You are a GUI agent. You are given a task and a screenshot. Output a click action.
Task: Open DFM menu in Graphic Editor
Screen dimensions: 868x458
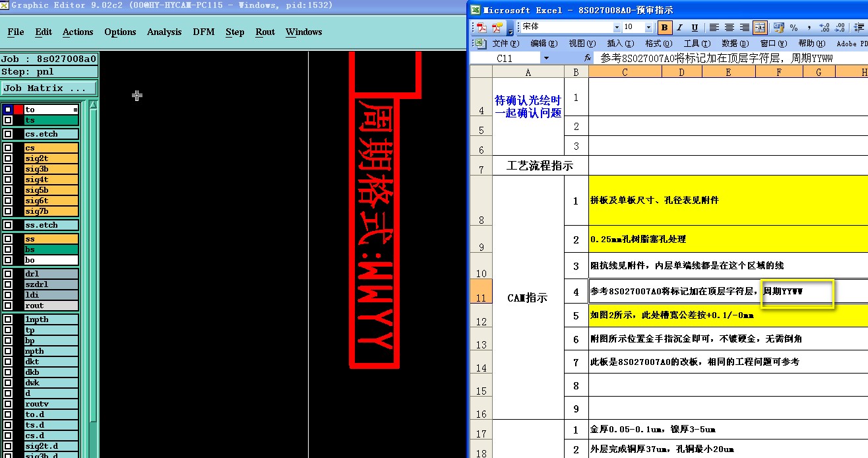coord(204,32)
